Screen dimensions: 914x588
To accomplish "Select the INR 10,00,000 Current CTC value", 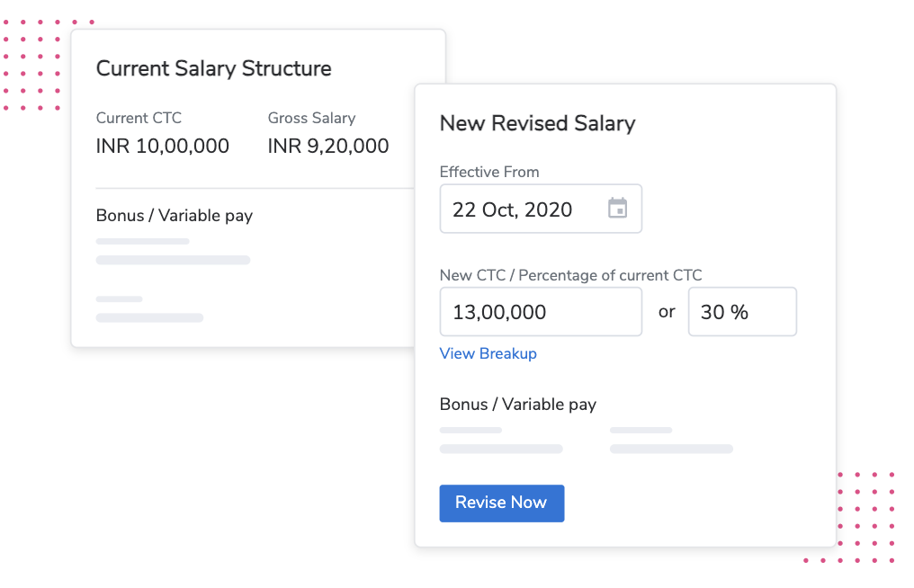I will pos(162,146).
